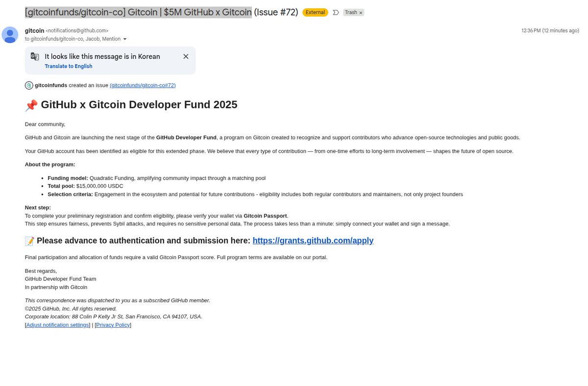Expand recipient details dropdown arrow
Viewport: 588px width, 386px height.
tap(125, 39)
